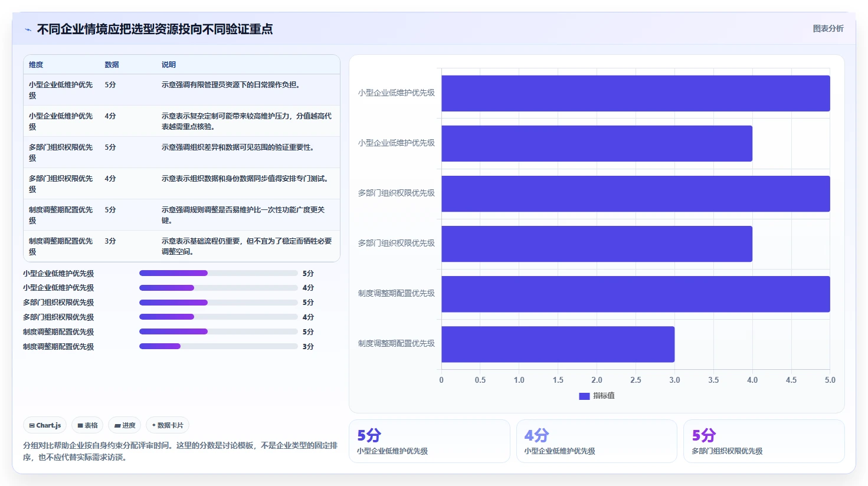Click the 小型企业低维护优先级 chart bar reaching 5.0

(x=636, y=93)
